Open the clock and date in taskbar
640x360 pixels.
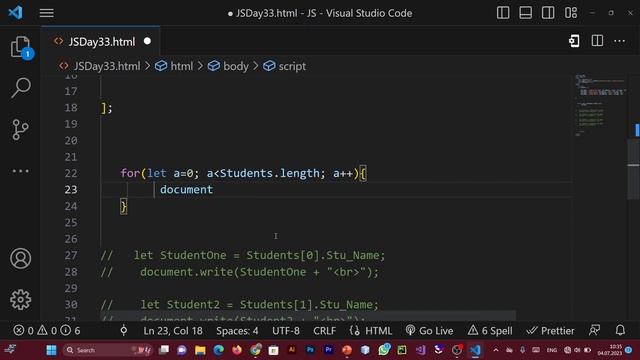point(610,350)
